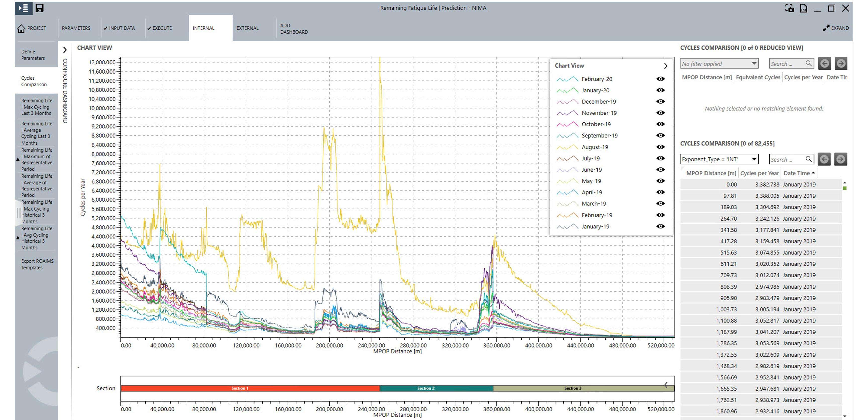This screenshot has width=868, height=420.
Task: Click the Equivalent Cycles column header
Action: 758,77
